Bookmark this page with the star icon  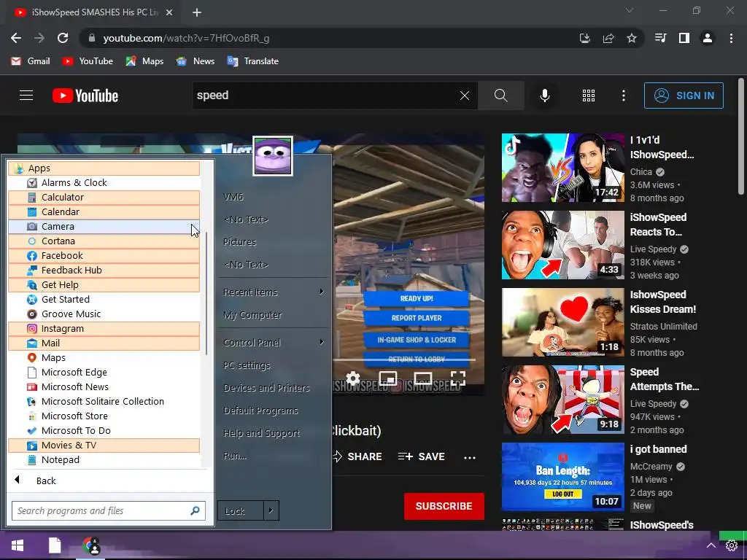click(632, 38)
